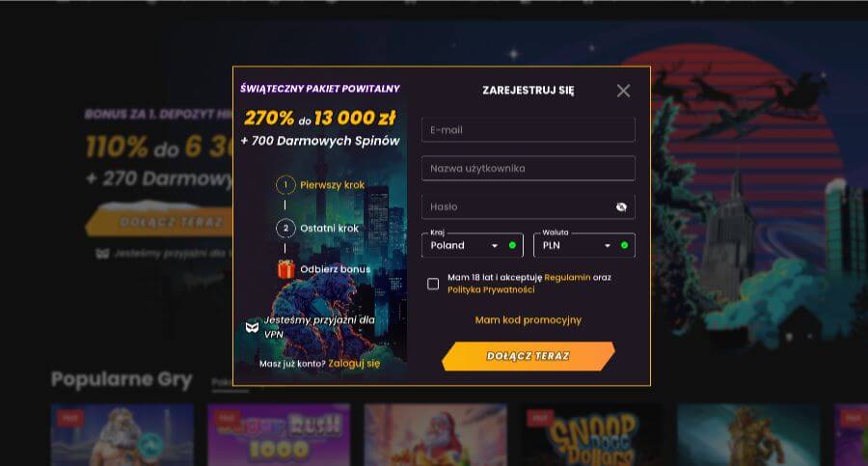868x466 pixels.
Task: Focus the Hasło password field
Action: point(529,206)
